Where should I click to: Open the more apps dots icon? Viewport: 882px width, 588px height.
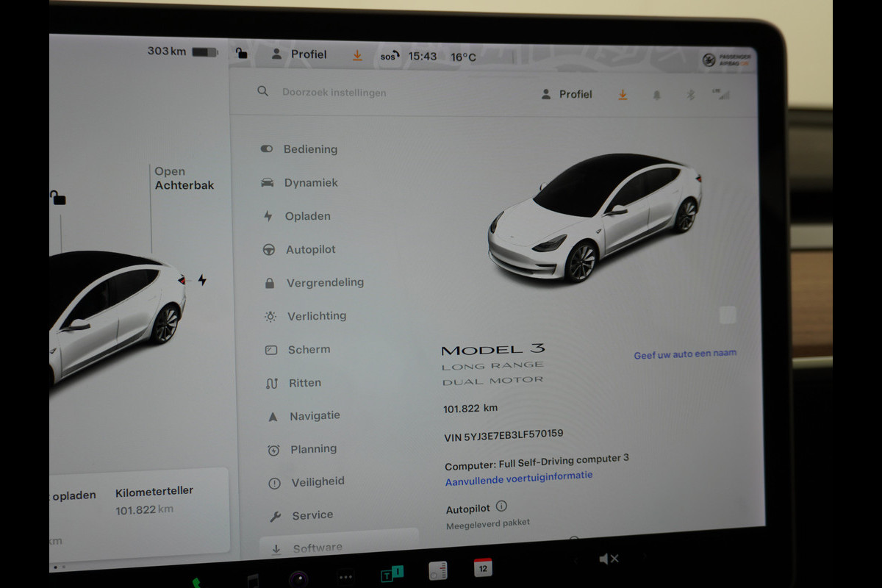coord(345,577)
